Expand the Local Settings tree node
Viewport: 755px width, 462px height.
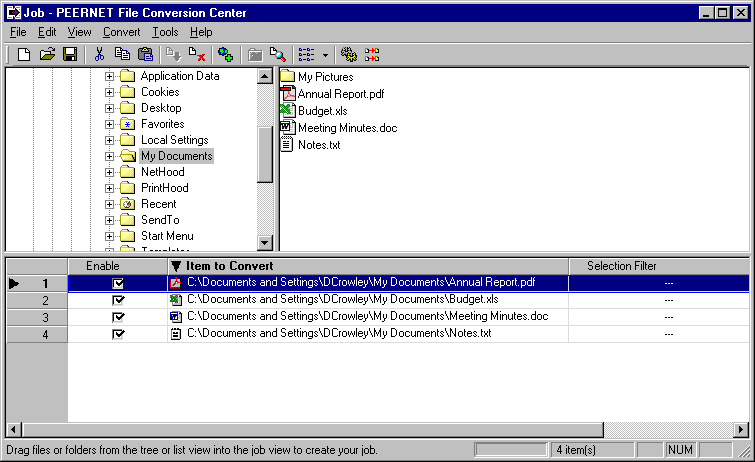click(x=110, y=140)
